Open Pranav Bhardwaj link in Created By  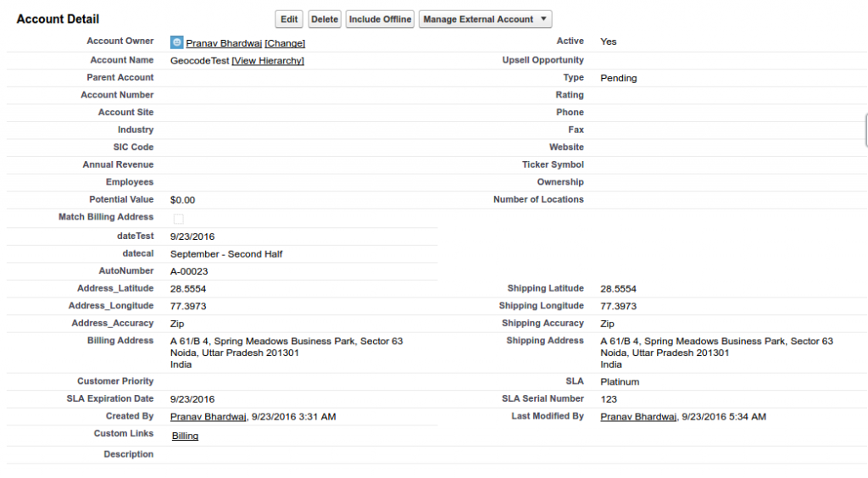(209, 417)
